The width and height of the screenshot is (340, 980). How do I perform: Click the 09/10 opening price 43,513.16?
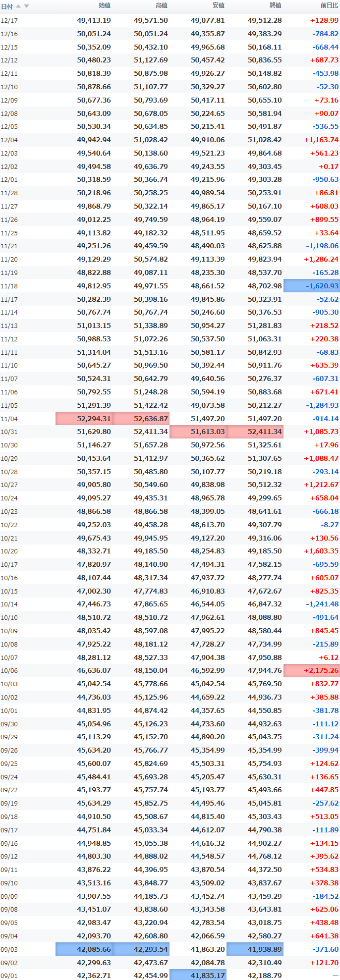[x=94, y=883]
